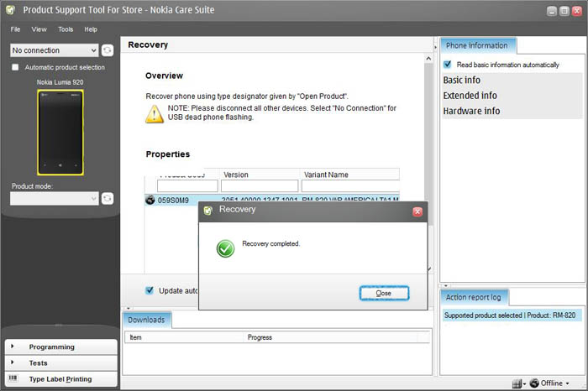
Task: Select 'Supported product selected' log entry
Action: [x=512, y=315]
